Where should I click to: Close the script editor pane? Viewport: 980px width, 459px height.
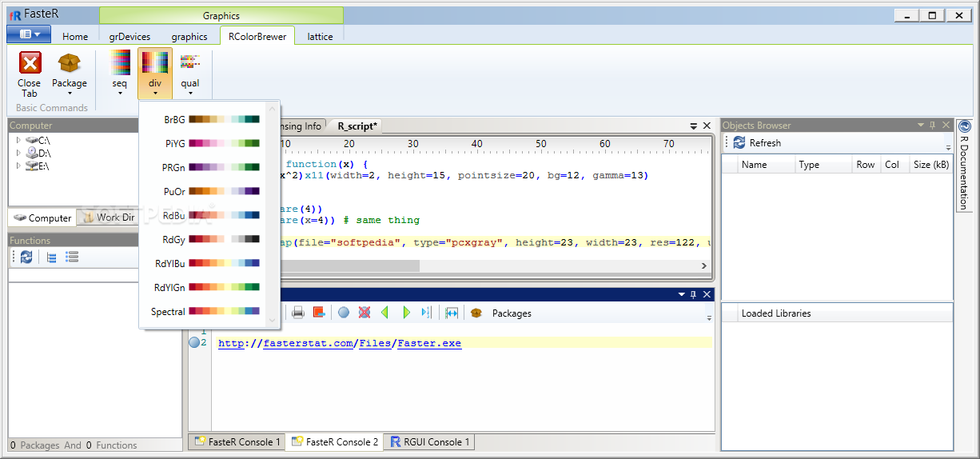click(x=707, y=126)
